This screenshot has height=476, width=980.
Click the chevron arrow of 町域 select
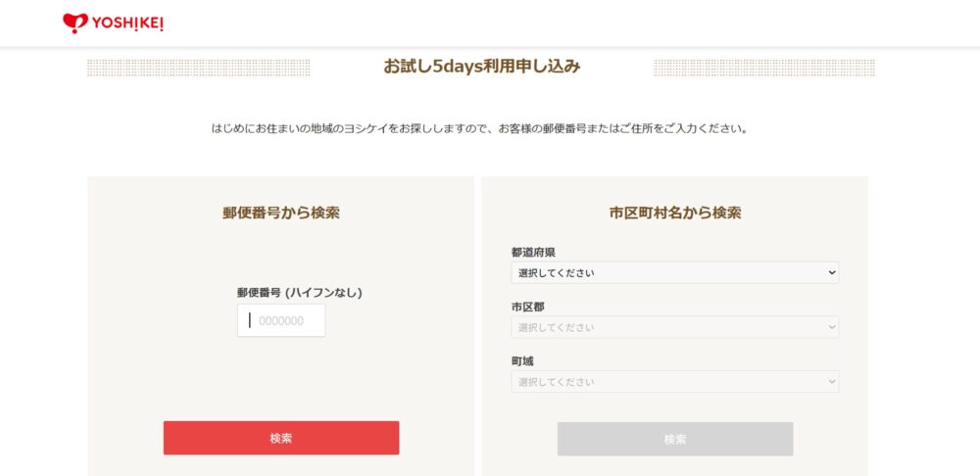coord(831,382)
